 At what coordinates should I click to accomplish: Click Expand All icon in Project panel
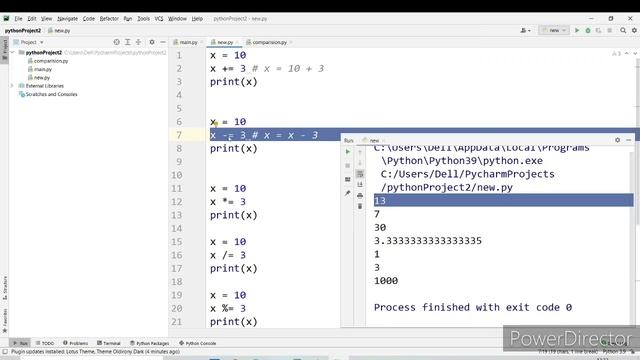click(128, 42)
